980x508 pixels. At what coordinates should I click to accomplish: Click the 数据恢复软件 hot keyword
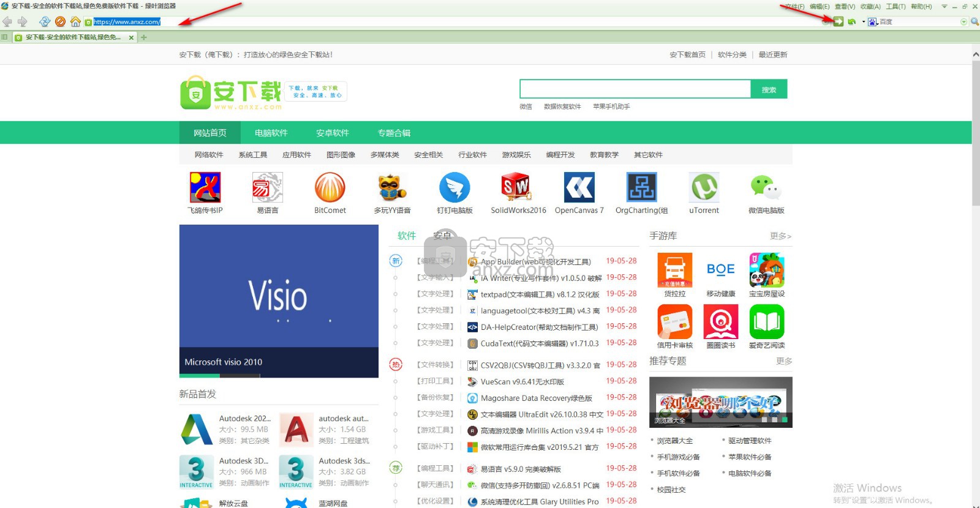[562, 107]
